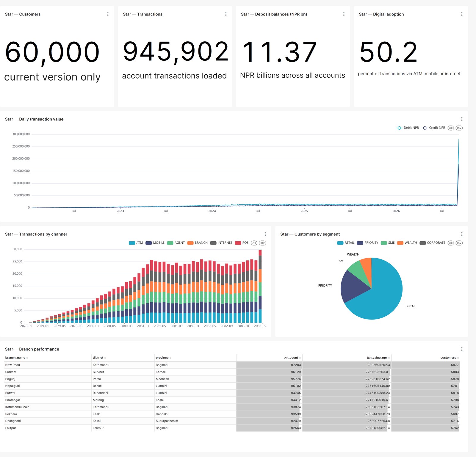Click WEALTH color swatch in segment legend
Screen dimensions: 476x457
click(400, 243)
